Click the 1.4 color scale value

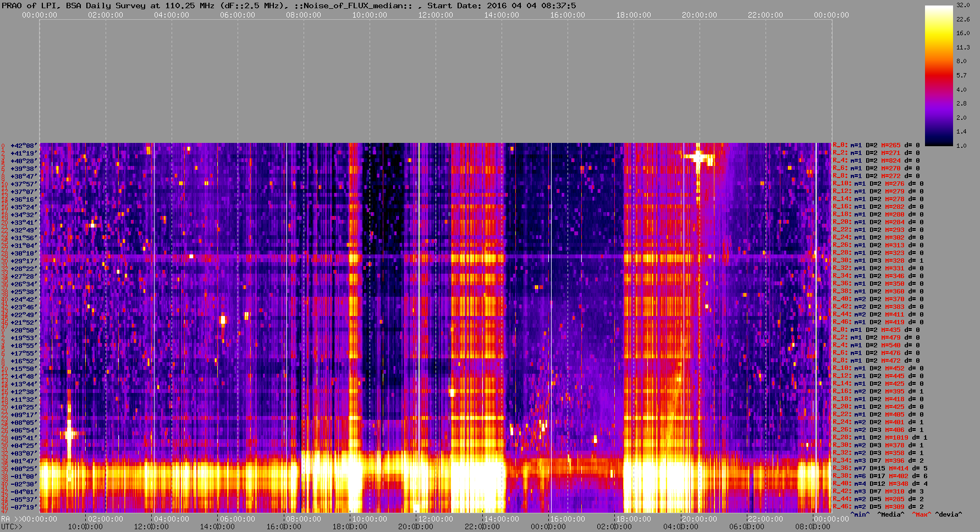[961, 131]
